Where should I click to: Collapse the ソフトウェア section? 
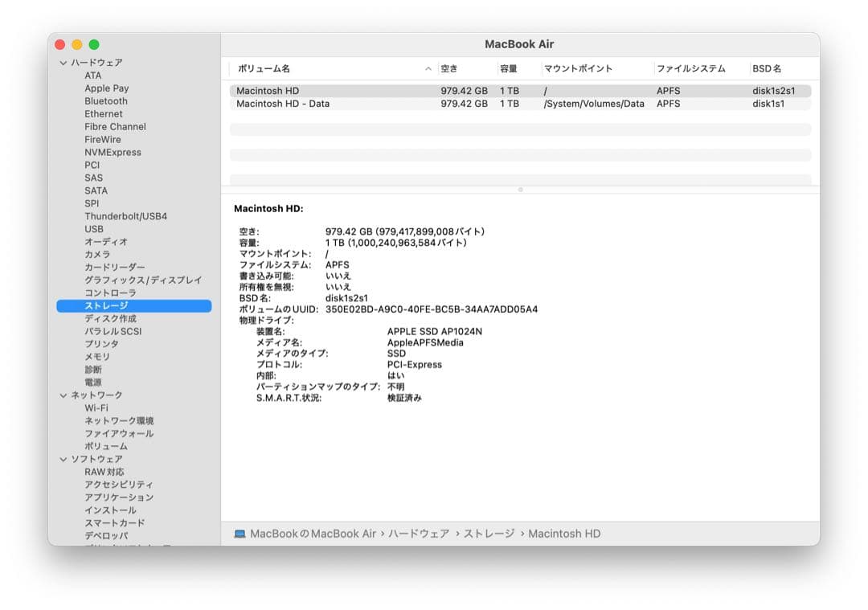click(x=63, y=460)
